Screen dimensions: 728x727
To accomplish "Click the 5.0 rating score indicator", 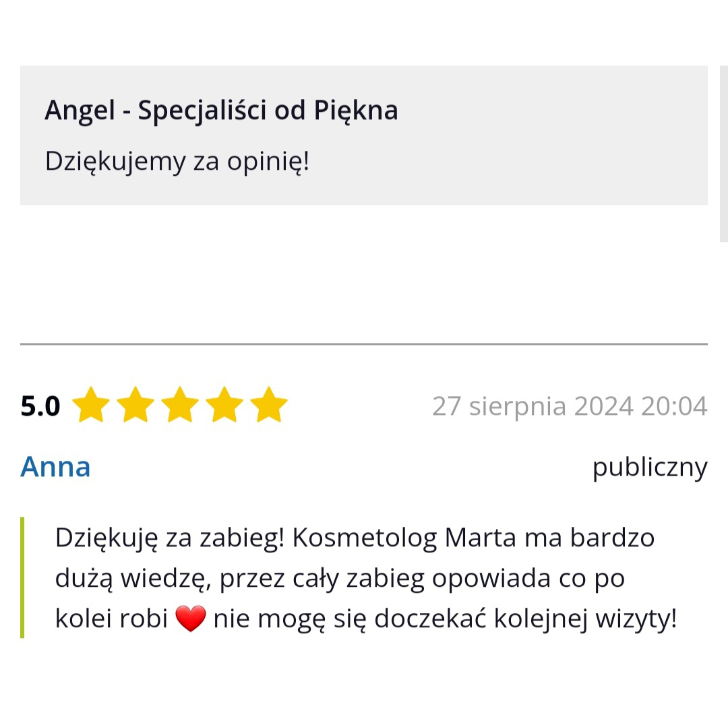I will click(40, 405).
